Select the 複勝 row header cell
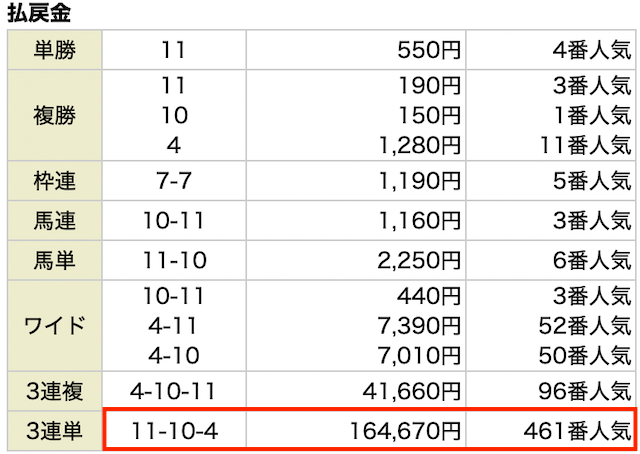Viewport: 640px width, 454px height. tap(55, 115)
